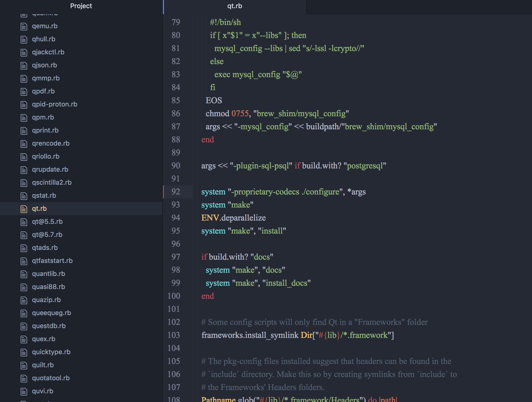Open quantlib.rb from the sidebar
Viewport: 532px width, 402px height.
(x=48, y=274)
